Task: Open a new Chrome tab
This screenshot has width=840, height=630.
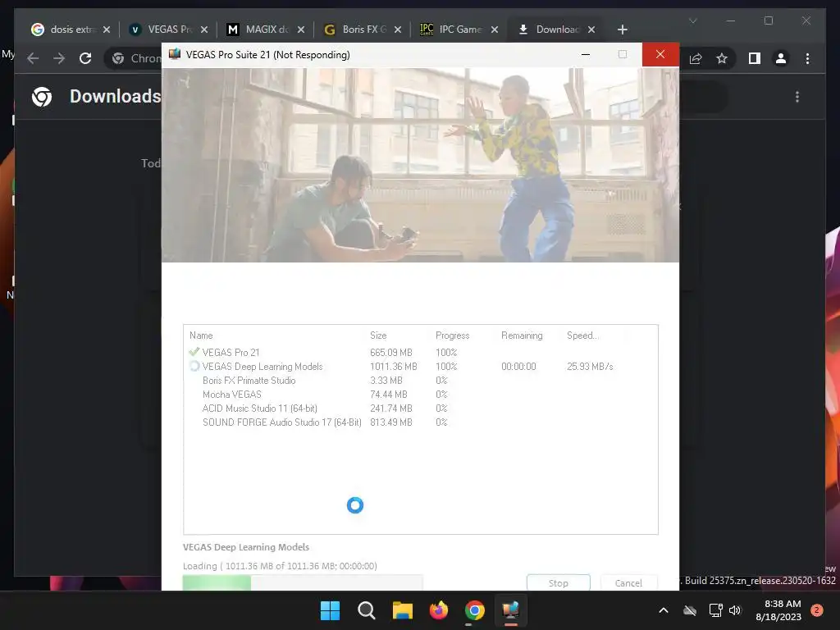Action: (622, 30)
